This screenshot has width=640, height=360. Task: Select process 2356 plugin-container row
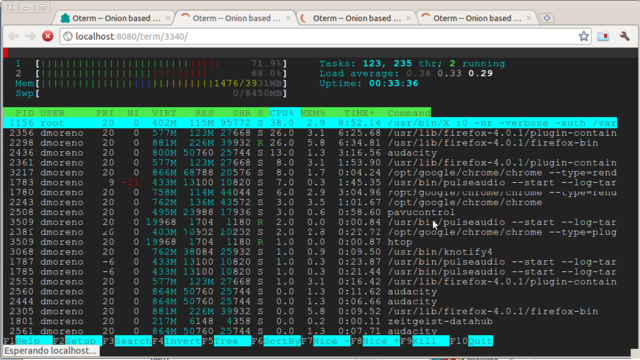click(310, 133)
